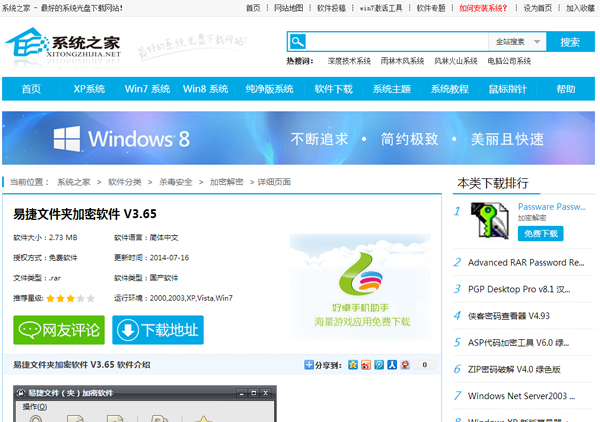Screen dimensions: 600x422
Task: Click hot search term 风林火山系统
Action: tap(456, 61)
